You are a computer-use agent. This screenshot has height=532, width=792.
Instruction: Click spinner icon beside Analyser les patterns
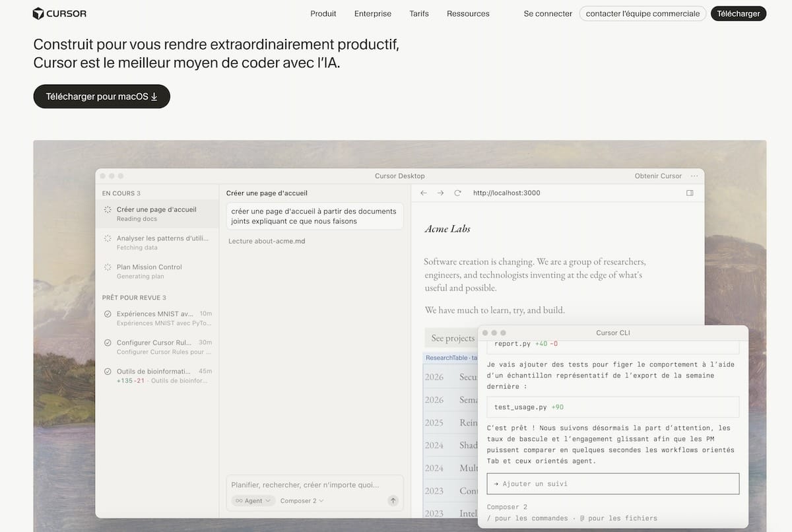[x=108, y=238]
